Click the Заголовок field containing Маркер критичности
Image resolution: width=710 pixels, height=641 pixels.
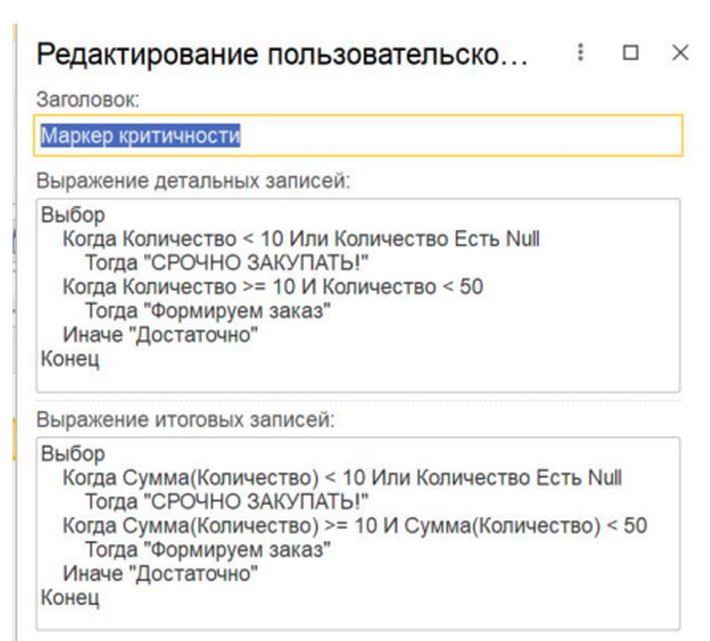pos(360,136)
